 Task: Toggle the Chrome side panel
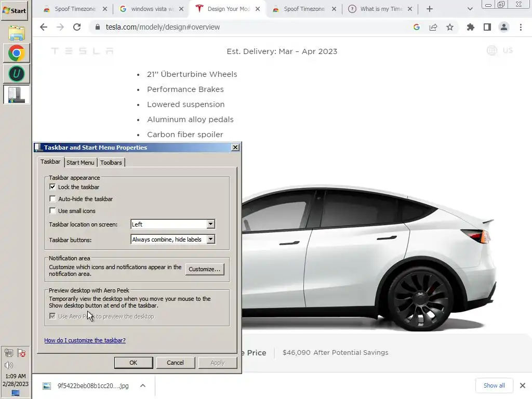coord(487,27)
